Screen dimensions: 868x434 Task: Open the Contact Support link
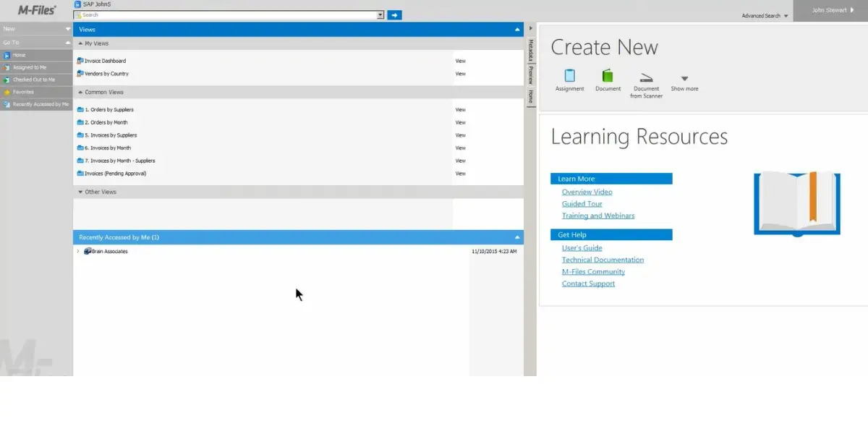coord(588,284)
